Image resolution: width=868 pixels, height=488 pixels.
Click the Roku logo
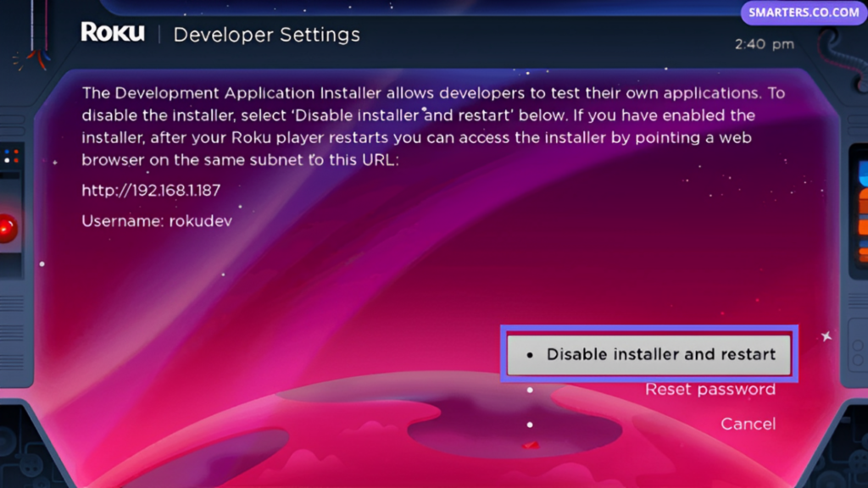(x=113, y=32)
